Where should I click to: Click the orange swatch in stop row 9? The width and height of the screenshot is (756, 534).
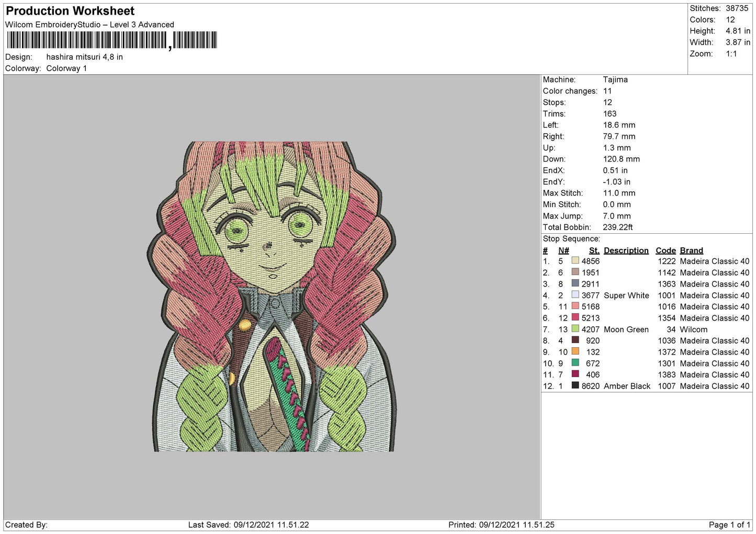pos(576,351)
